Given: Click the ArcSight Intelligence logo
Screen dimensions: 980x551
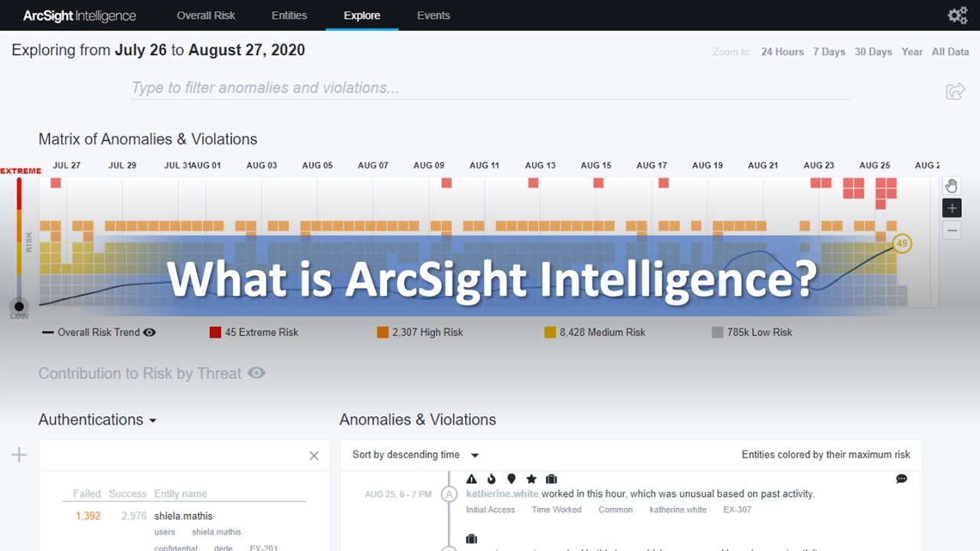Looking at the screenshot, I should pyautogui.click(x=80, y=15).
